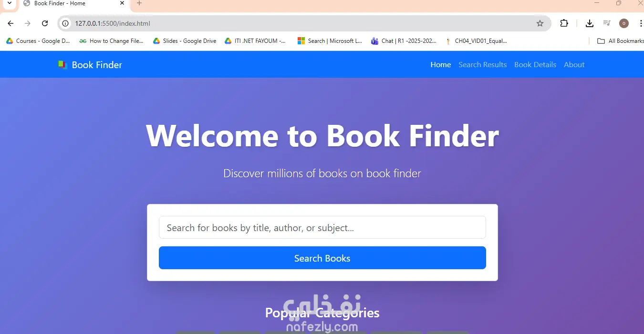The height and width of the screenshot is (334, 644).
Task: Bookmark this page with the star icon
Action: [x=540, y=23]
